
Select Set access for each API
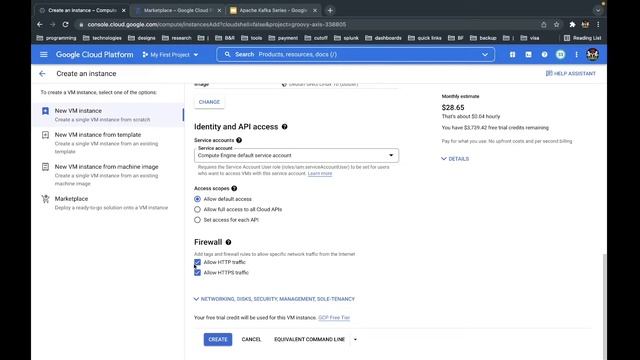(198, 220)
